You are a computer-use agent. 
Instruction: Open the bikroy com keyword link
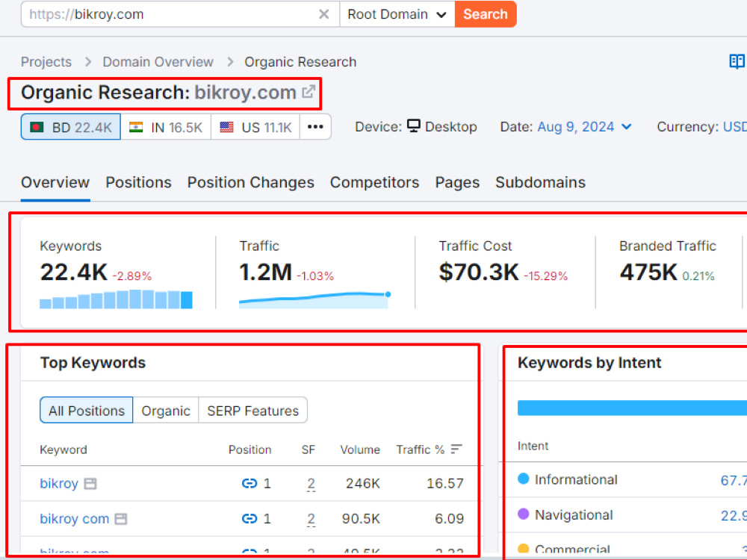[74, 519]
